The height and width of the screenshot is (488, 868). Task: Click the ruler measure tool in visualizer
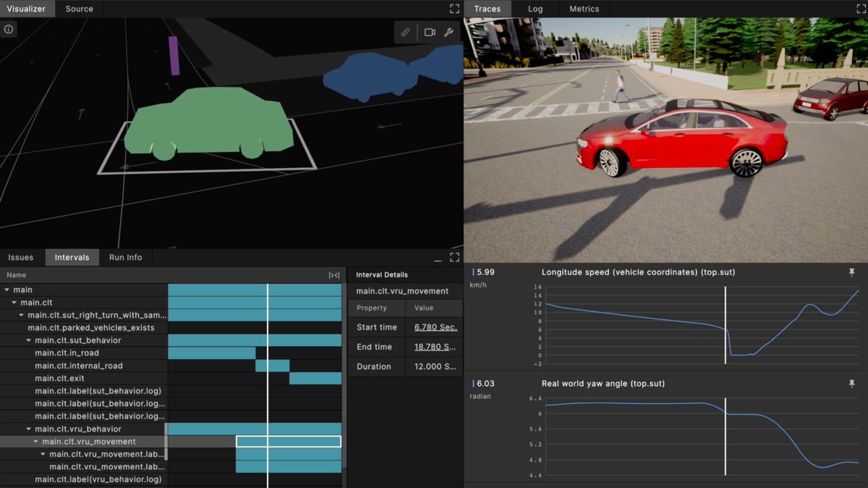[x=406, y=33]
